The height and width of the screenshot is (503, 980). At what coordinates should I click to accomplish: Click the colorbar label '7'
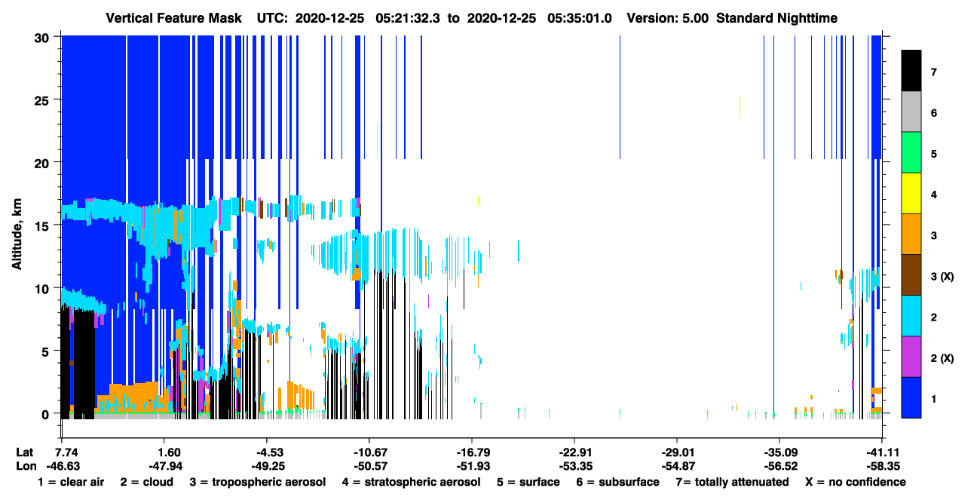[x=933, y=72]
